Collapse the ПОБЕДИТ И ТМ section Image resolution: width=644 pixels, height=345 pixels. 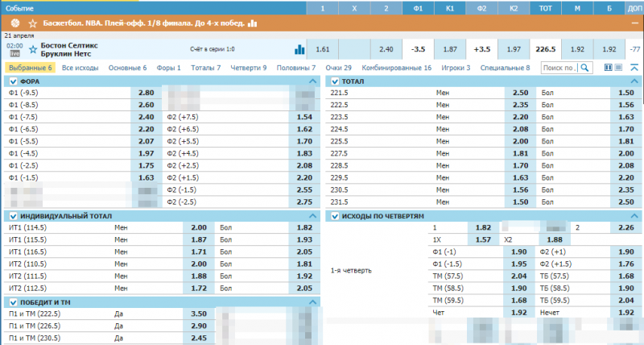pos(313,302)
